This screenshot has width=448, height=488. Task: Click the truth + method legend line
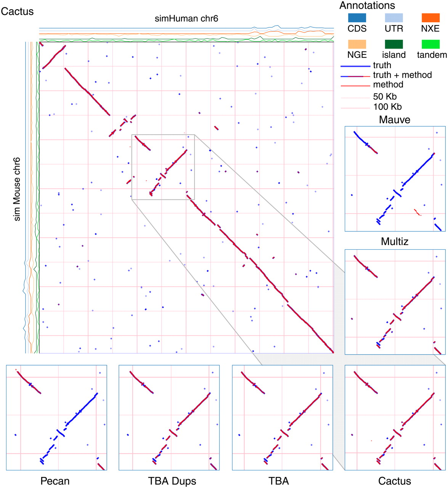[x=355, y=76]
